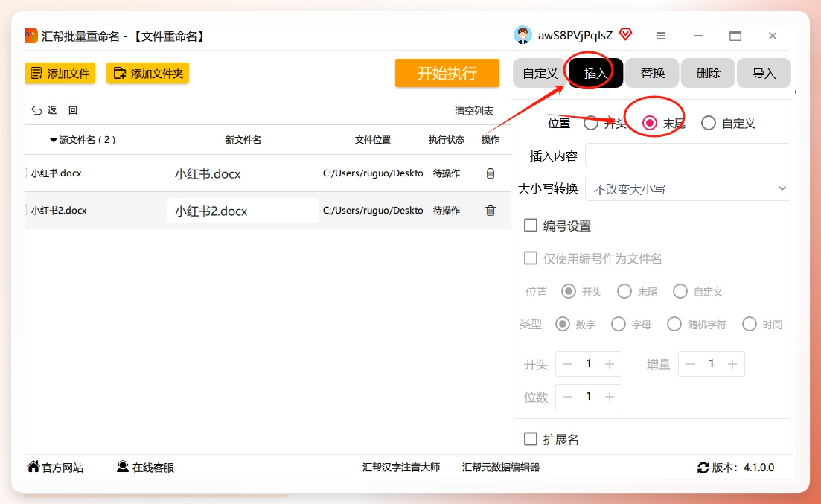This screenshot has height=504, width=821.
Task: Increase the 位数 value with plus
Action: click(610, 397)
